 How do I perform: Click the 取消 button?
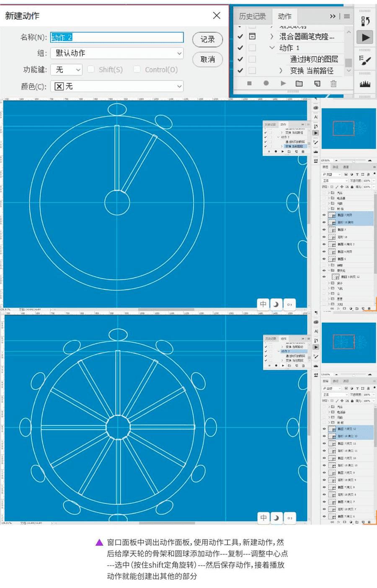[207, 59]
